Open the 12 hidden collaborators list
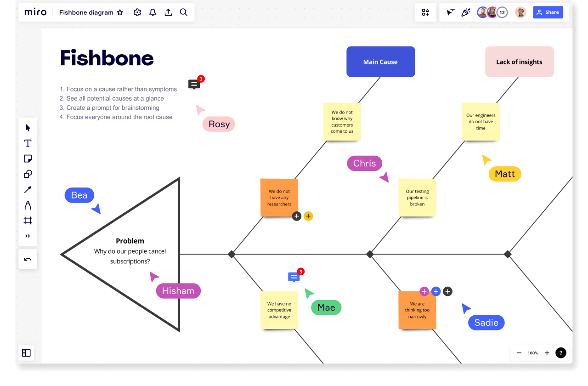Viewport: 588px width, 386px height. click(x=502, y=12)
